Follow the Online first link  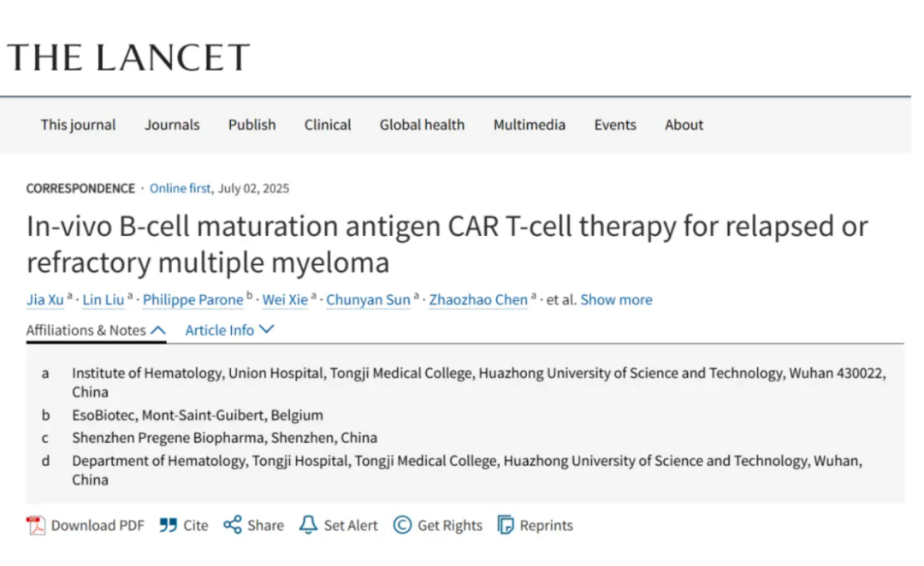[180, 188]
